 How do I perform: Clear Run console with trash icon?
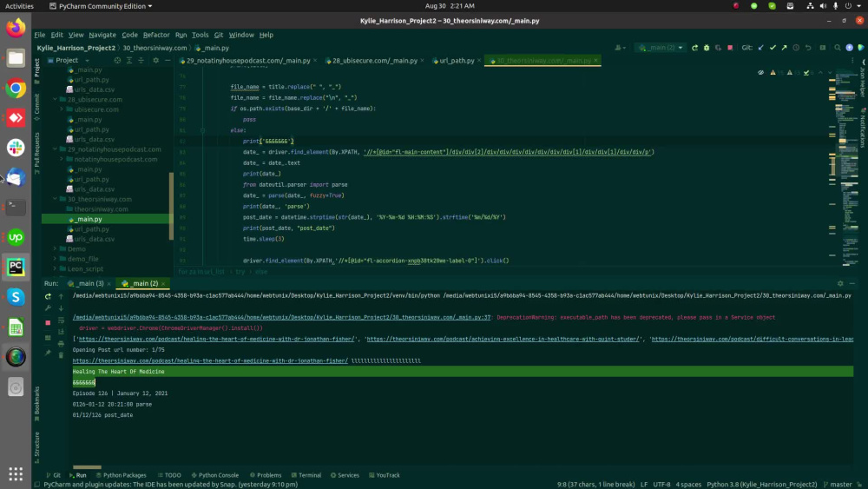61,355
